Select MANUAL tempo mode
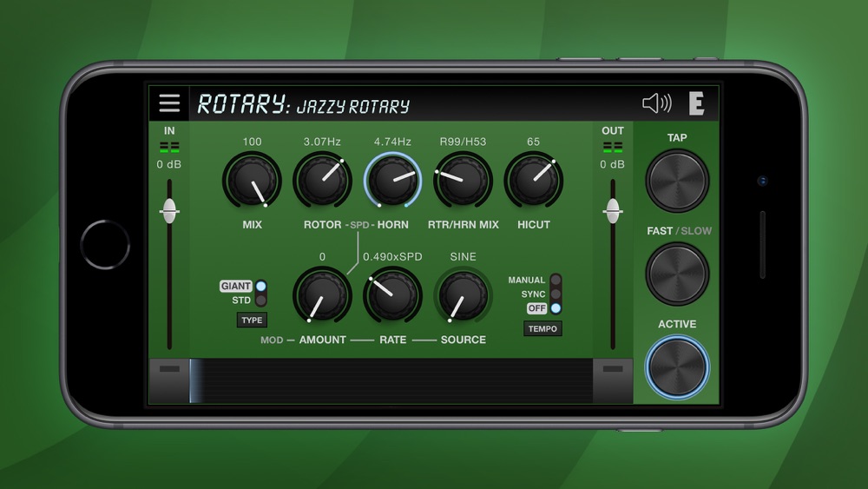Viewport: 868px width, 489px height. pos(556,280)
